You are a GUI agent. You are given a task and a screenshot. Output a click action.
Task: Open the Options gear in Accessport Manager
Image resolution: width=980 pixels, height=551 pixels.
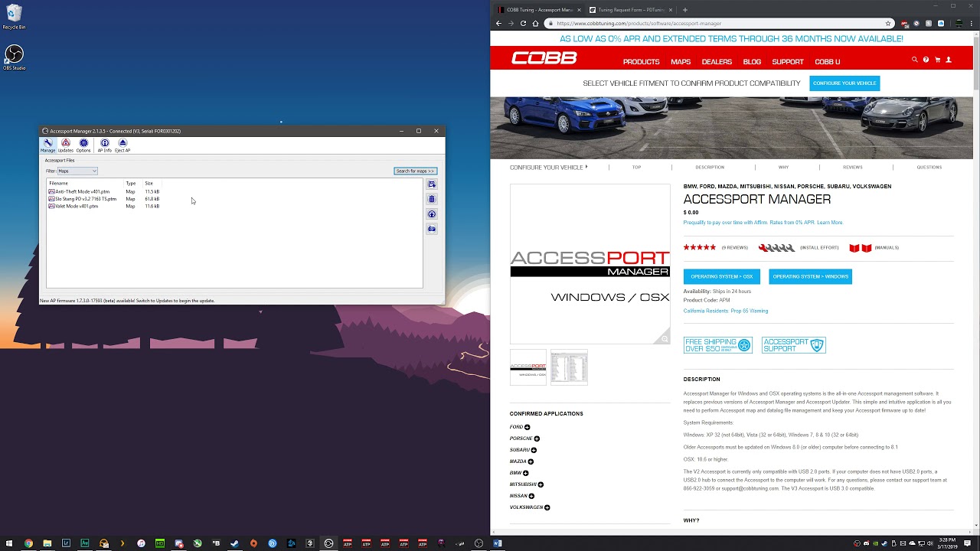(x=83, y=145)
